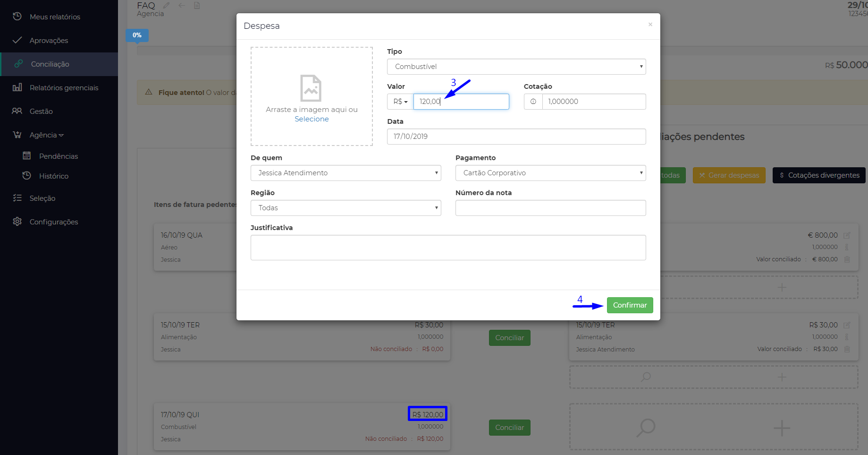This screenshot has height=455, width=868.
Task: Click the Selecione link to upload image
Action: click(x=312, y=119)
